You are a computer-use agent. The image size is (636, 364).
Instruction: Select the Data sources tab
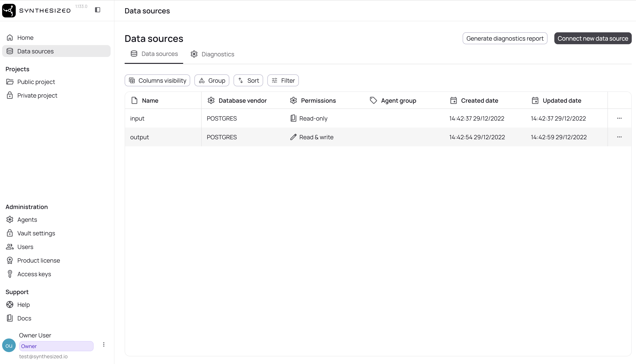(154, 54)
